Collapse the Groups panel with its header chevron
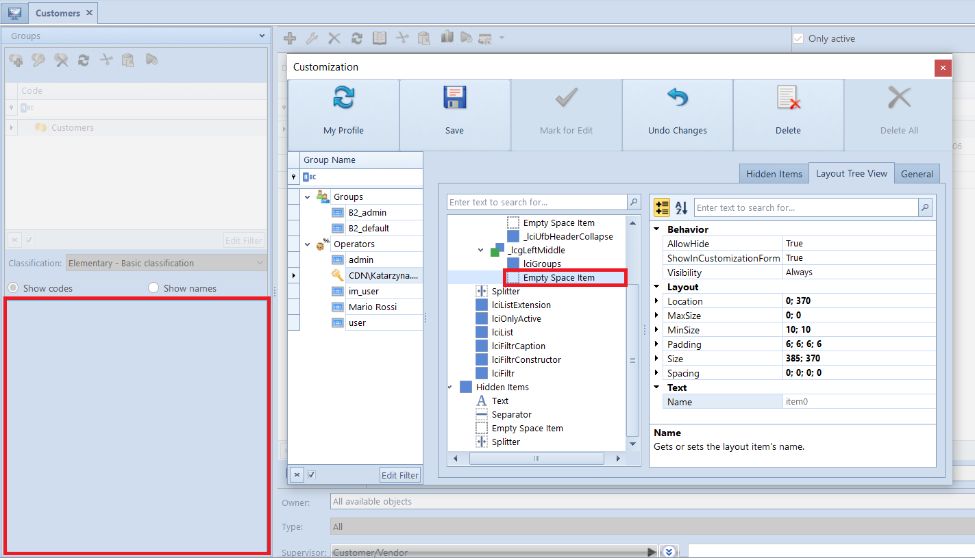This screenshot has width=975, height=560. pyautogui.click(x=262, y=36)
